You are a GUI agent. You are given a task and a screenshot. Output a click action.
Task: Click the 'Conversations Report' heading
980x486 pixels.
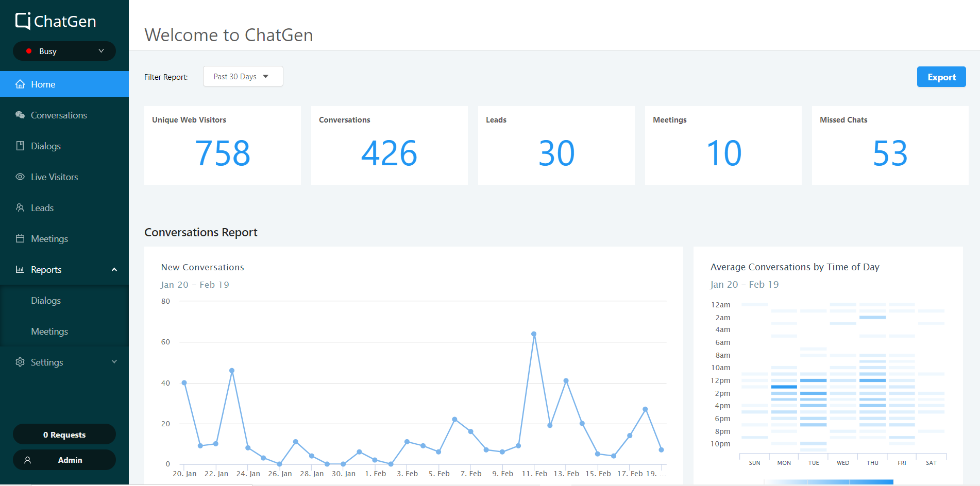pyautogui.click(x=201, y=232)
